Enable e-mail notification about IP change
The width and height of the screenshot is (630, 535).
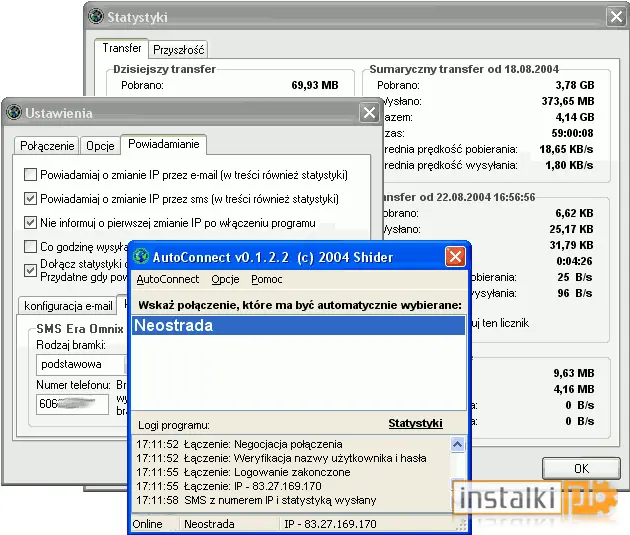31,175
